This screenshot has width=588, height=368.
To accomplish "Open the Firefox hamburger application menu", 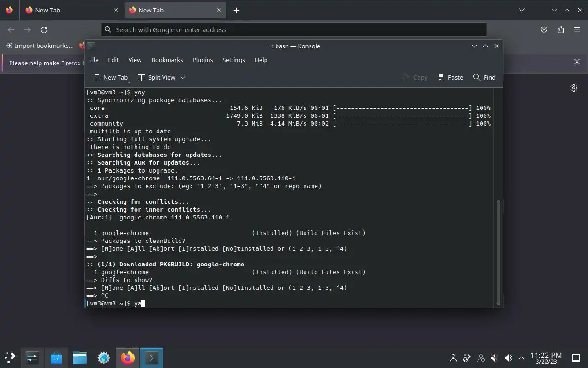I will tap(577, 29).
